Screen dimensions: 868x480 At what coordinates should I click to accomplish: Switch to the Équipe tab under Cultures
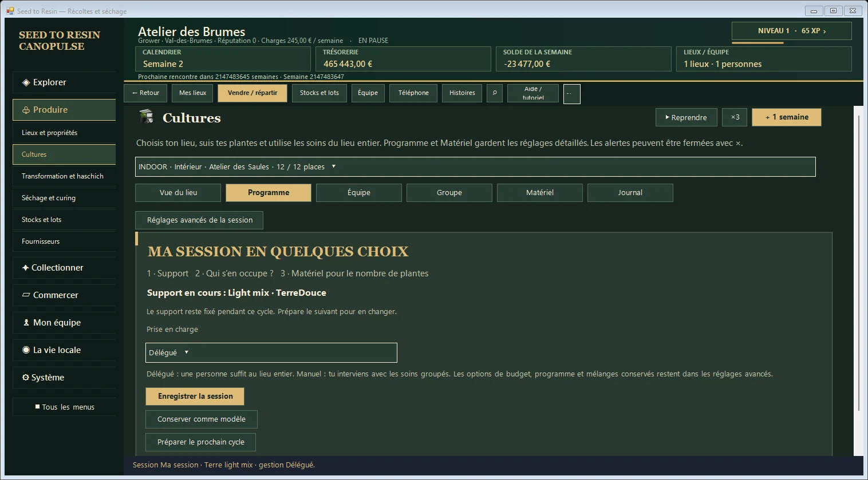point(359,193)
